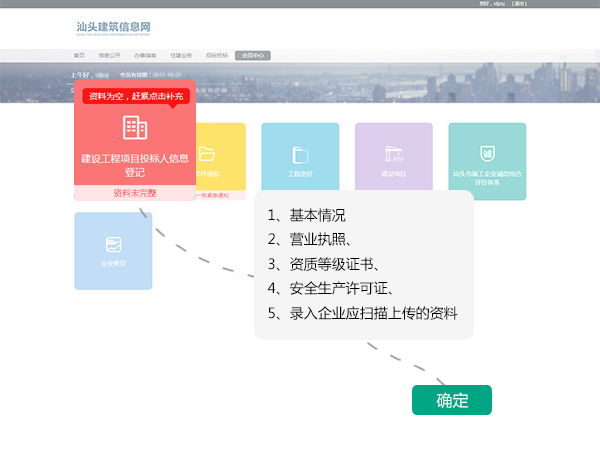Switch to the 住建业务 tab
This screenshot has width=600, height=450.
pyautogui.click(x=181, y=56)
